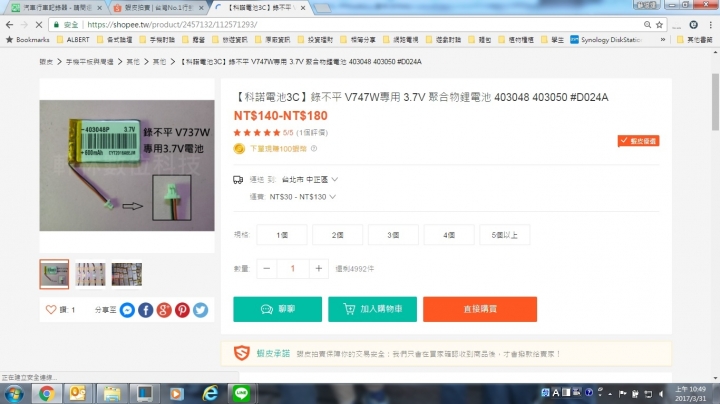This screenshot has height=404, width=720.
Task: Click the browser address bar URL
Action: tap(172, 25)
